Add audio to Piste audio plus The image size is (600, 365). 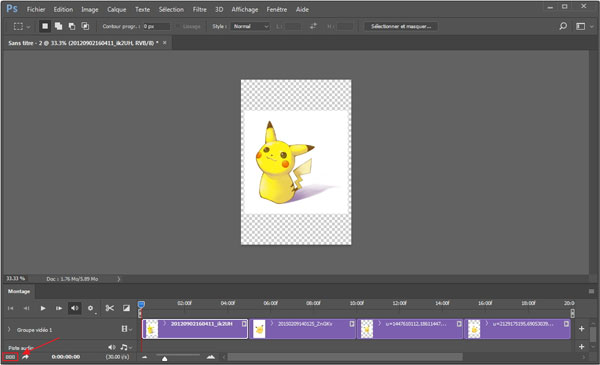point(581,346)
